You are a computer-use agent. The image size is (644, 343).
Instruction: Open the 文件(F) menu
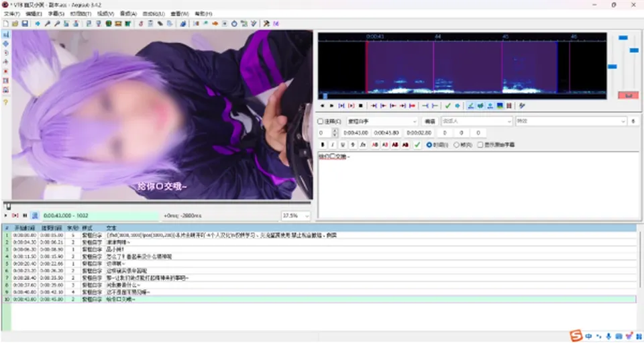tap(11, 13)
